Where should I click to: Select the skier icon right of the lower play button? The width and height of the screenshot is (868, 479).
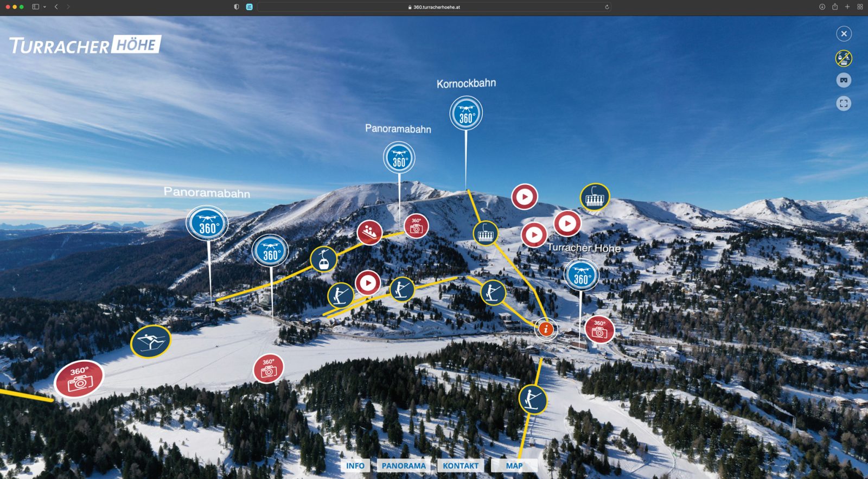click(x=402, y=289)
